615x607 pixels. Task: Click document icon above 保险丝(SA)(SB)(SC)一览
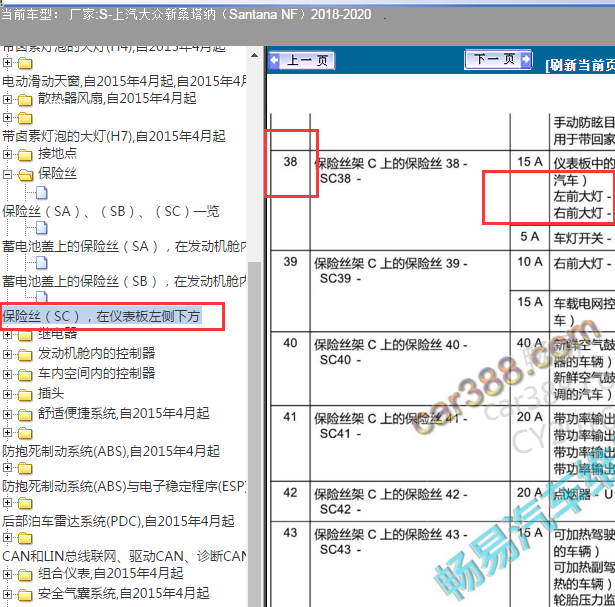click(x=42, y=193)
